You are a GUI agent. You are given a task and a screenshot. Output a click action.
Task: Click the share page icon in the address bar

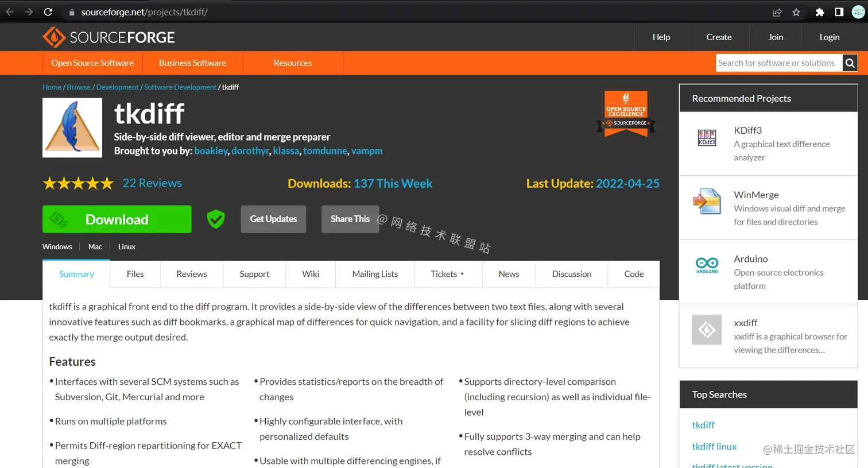point(777,12)
